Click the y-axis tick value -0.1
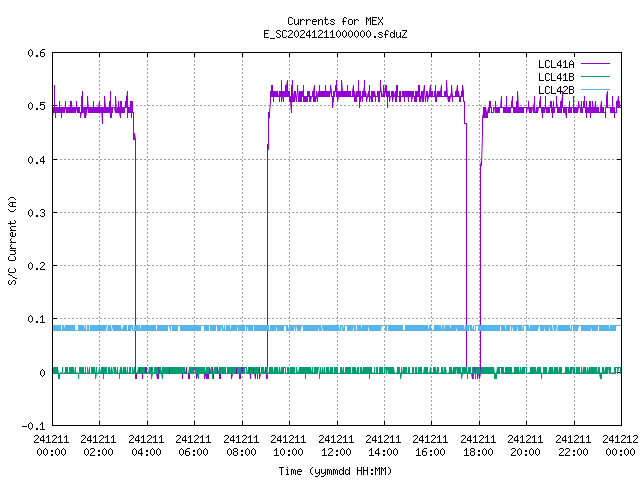 coord(33,426)
